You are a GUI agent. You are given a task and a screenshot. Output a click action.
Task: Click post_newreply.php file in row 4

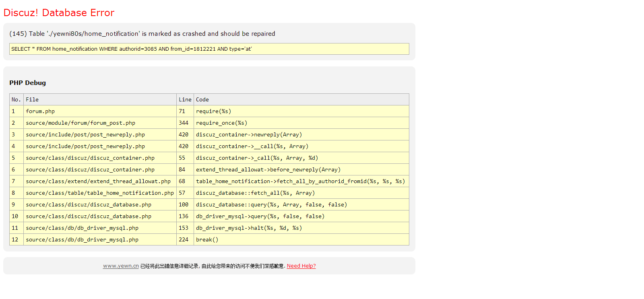click(x=100, y=146)
